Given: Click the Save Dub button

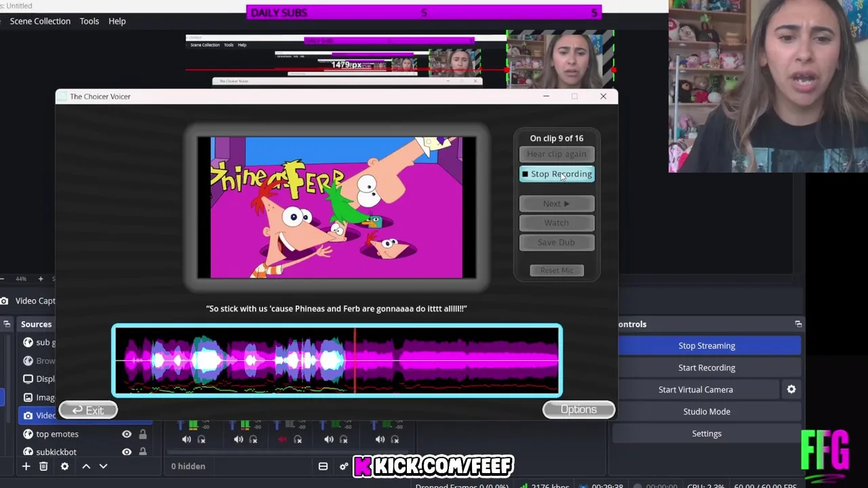Looking at the screenshot, I should point(557,242).
